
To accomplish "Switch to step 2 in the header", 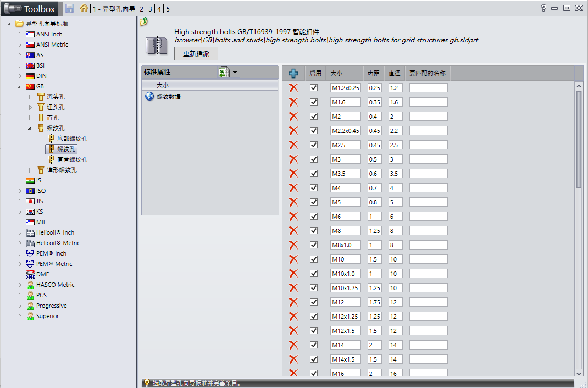I will pyautogui.click(x=142, y=9).
